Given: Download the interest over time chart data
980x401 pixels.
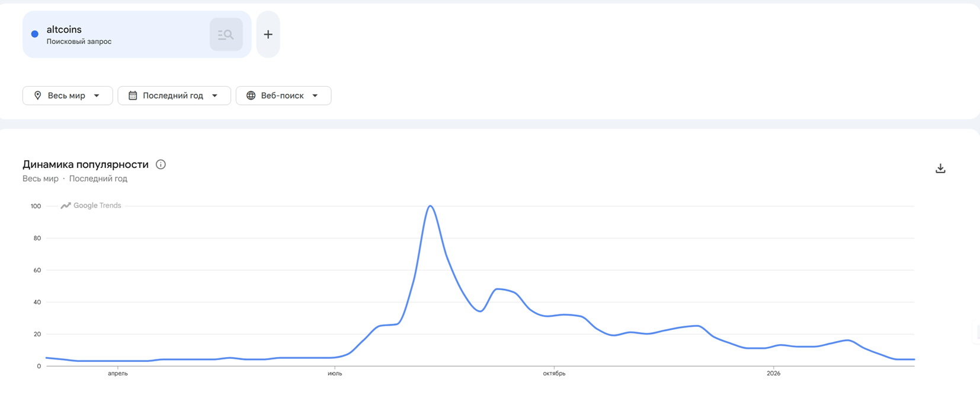Looking at the screenshot, I should click(x=940, y=168).
